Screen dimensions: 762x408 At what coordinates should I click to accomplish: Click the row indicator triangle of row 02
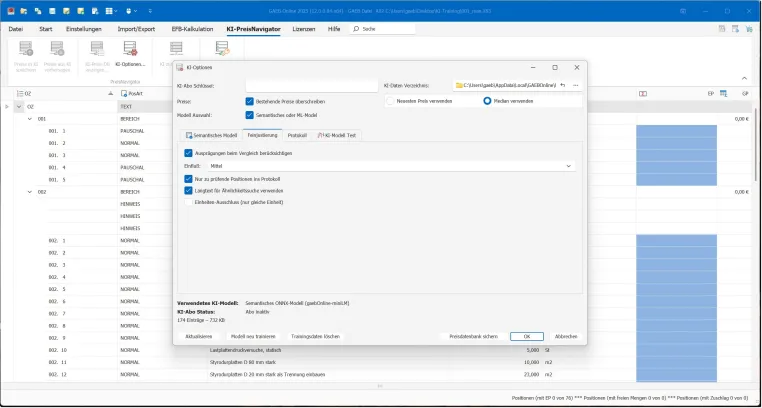(7, 106)
